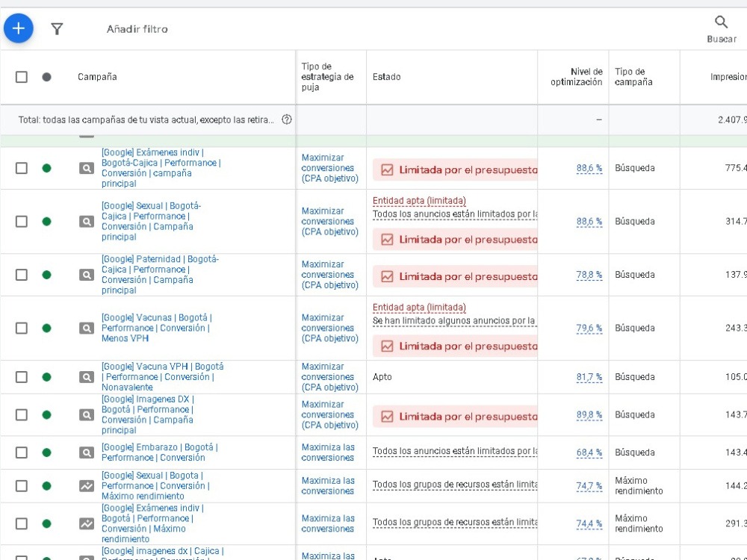This screenshot has width=747, height=560.
Task: Click search campaign type icon for Vacunas Bogotá
Action: 86,328
